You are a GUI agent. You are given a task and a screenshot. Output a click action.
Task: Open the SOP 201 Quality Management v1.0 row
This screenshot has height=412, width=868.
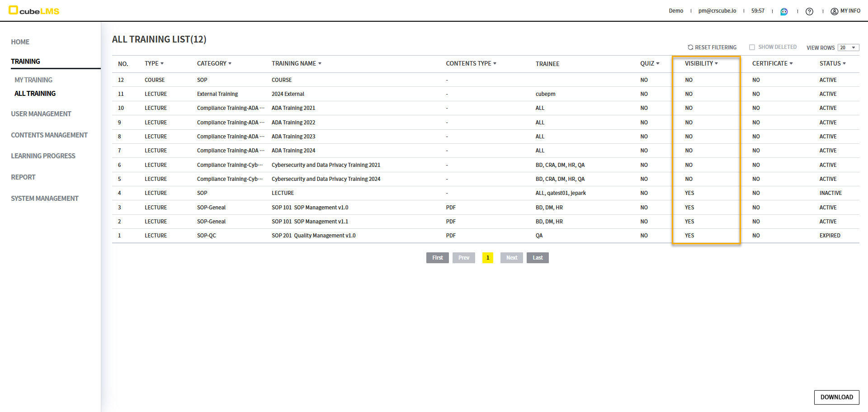click(313, 236)
